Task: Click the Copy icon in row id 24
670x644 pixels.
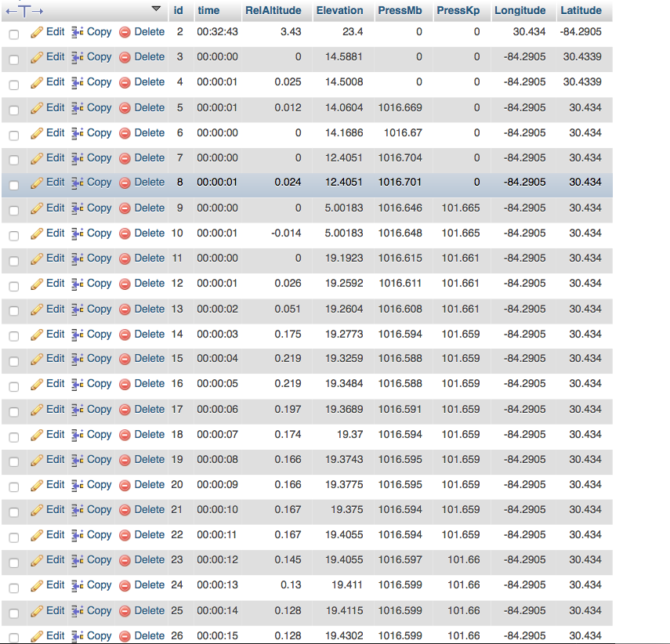Action: coord(77,585)
